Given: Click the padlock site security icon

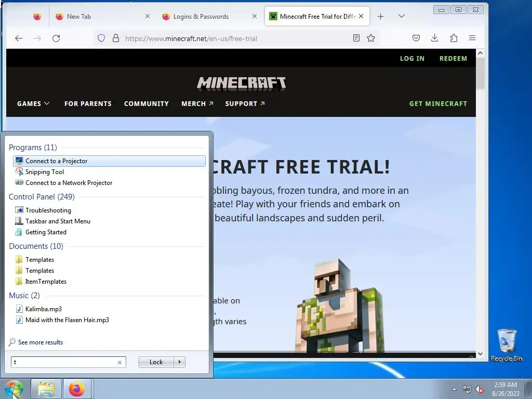Looking at the screenshot, I should [x=116, y=38].
